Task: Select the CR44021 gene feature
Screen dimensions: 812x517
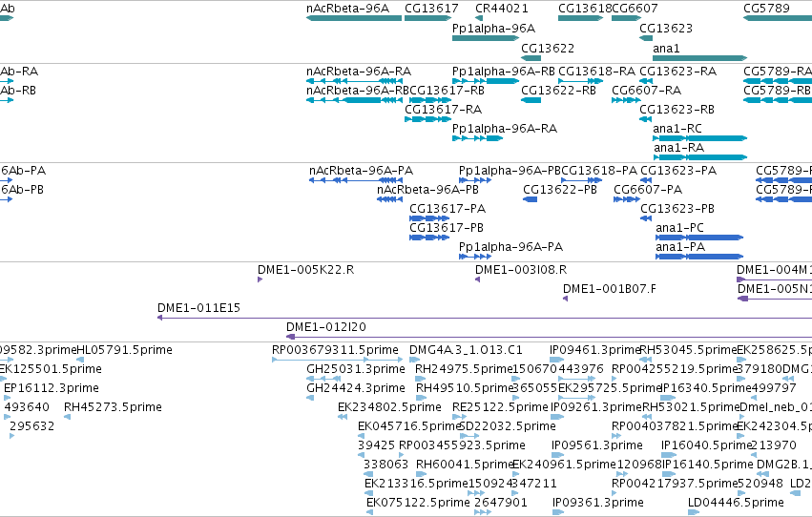Action: coord(479,18)
